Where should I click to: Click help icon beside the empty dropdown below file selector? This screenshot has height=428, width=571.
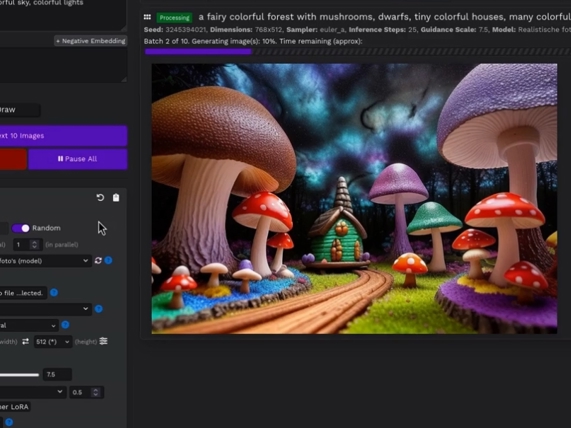point(98,309)
